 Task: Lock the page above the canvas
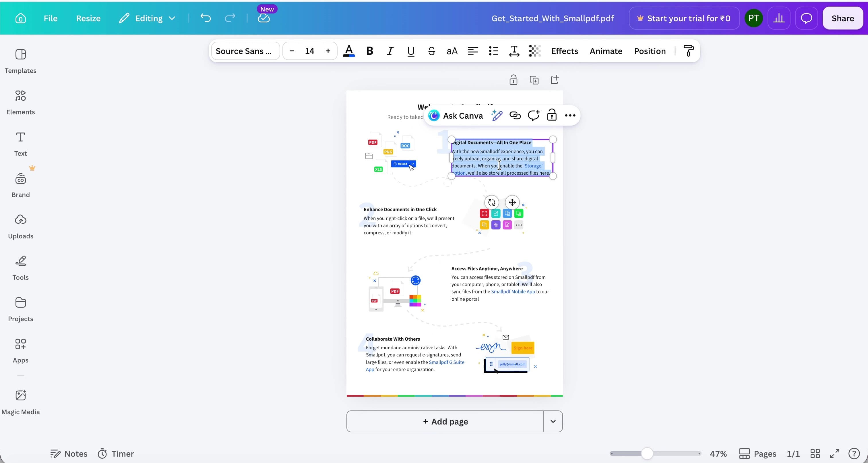coord(513,80)
